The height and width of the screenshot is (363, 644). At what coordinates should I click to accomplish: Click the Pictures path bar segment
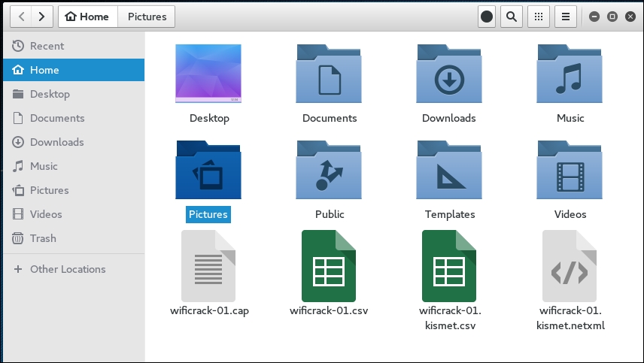(147, 17)
